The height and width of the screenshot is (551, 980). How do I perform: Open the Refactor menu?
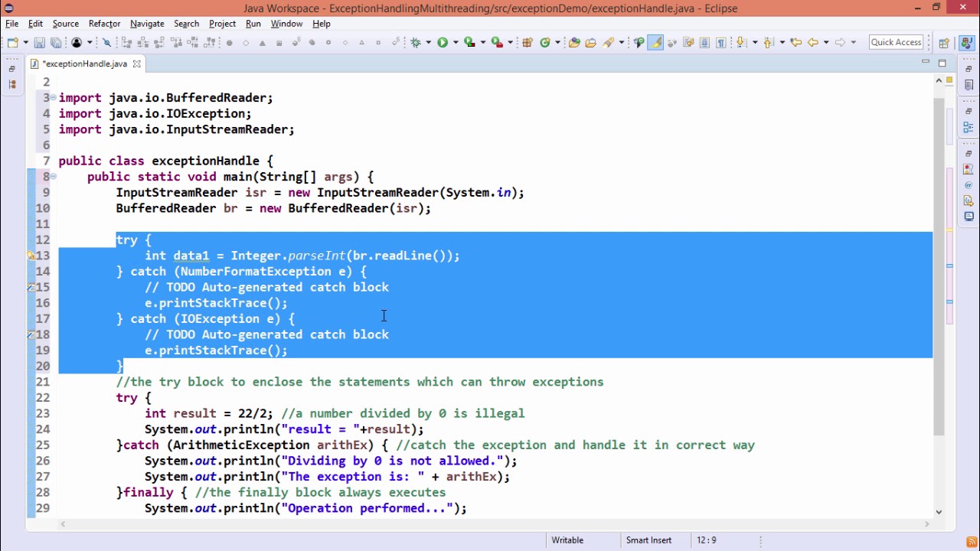click(104, 24)
